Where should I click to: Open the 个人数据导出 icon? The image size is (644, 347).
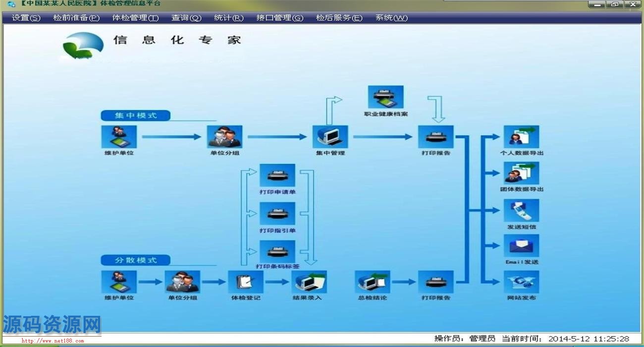[521, 137]
